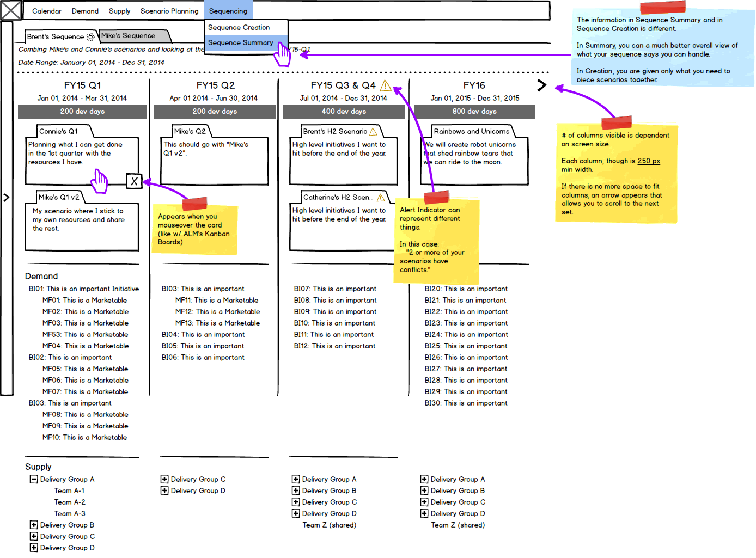Expand the left sidebar arrow

[7, 198]
